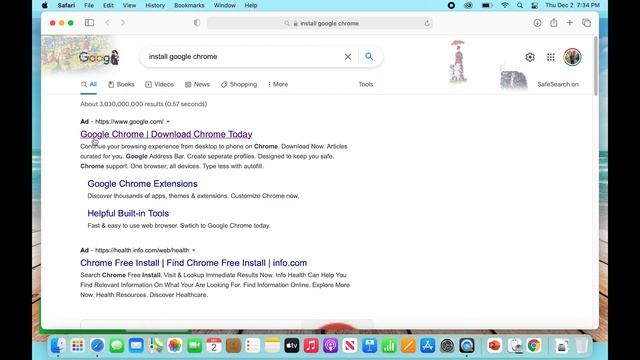The height and width of the screenshot is (360, 640).
Task: Open Finder from the dock
Action: click(58, 346)
